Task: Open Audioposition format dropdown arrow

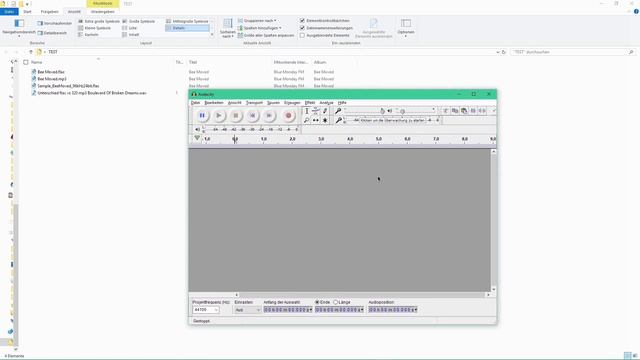Action: pos(415,310)
